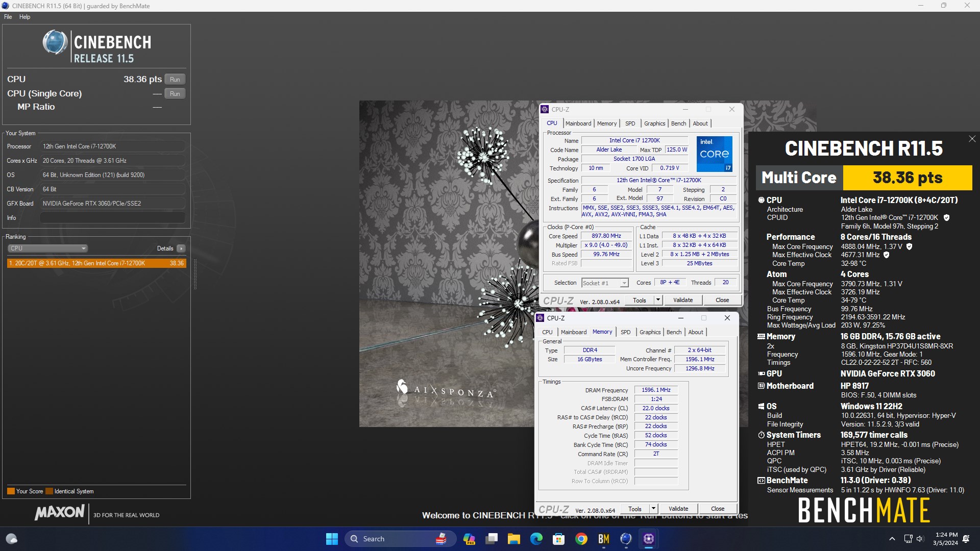Image resolution: width=980 pixels, height=551 pixels.
Task: Select the 20C/20T i7-12700K ranking row
Action: coord(96,263)
